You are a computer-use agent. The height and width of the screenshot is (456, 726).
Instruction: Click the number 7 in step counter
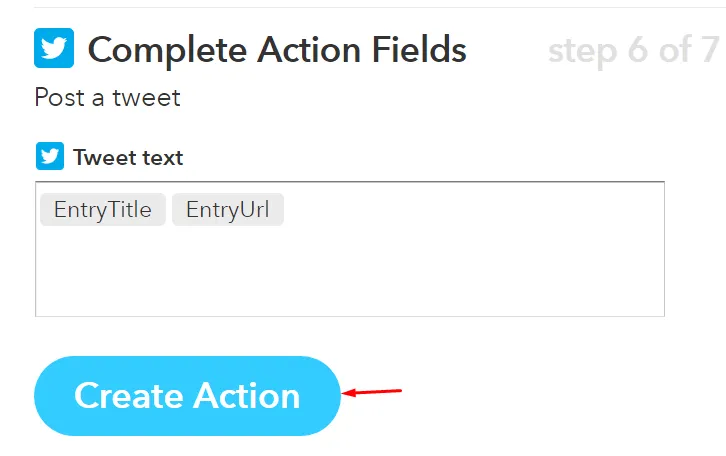point(710,50)
